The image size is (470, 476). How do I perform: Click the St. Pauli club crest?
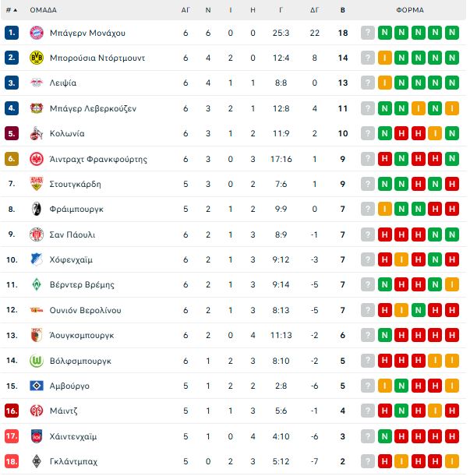[36, 234]
